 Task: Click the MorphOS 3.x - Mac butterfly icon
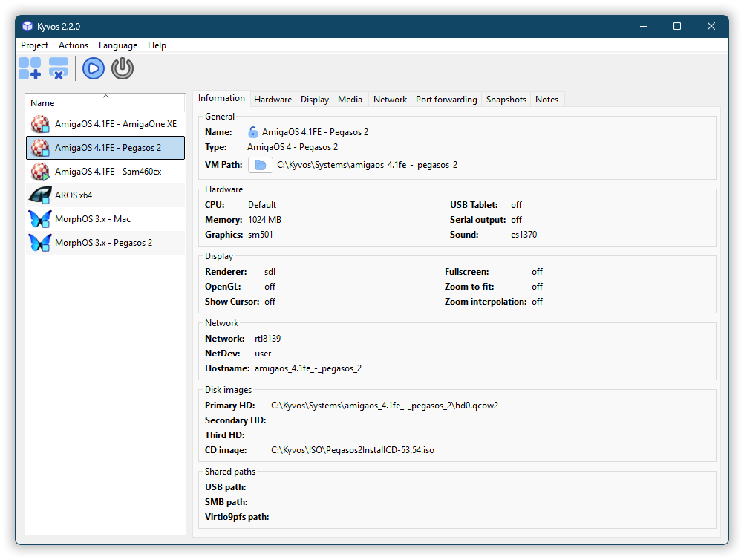tap(40, 219)
